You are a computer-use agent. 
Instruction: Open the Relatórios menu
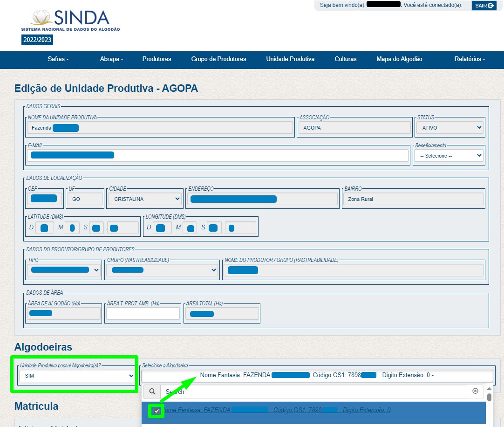(470, 59)
